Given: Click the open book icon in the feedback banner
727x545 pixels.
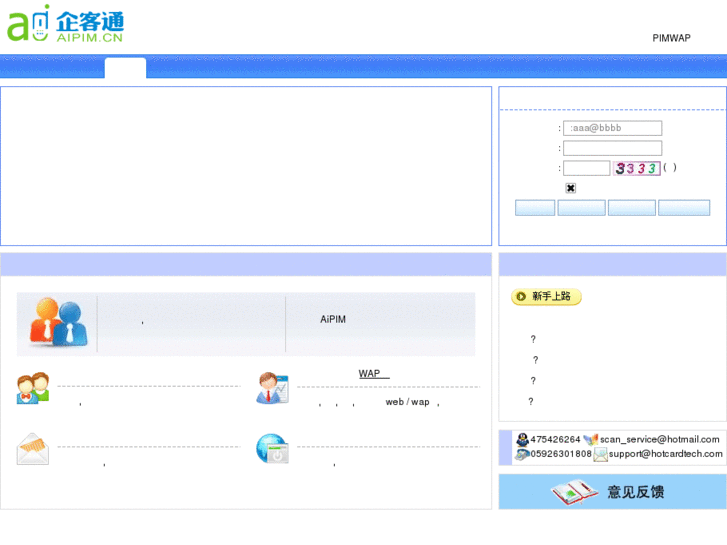Looking at the screenshot, I should 574,492.
